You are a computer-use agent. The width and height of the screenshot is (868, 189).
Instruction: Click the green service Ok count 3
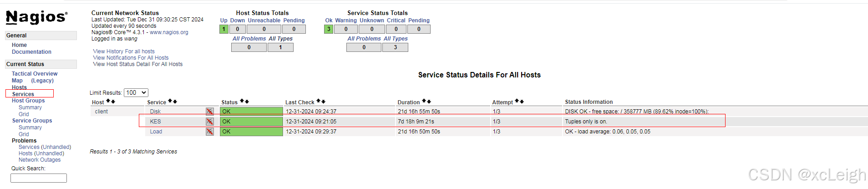coord(329,29)
